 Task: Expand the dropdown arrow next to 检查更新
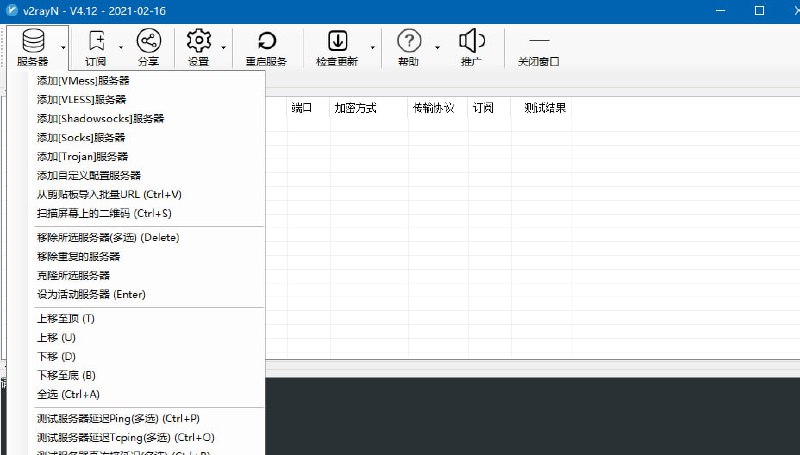[372, 47]
